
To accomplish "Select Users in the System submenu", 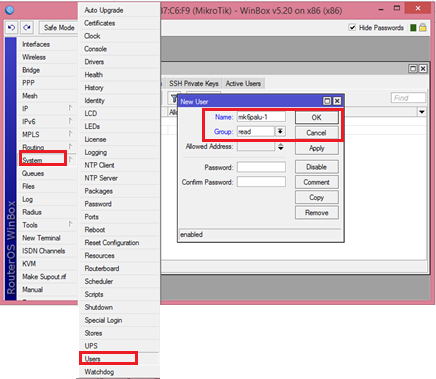I will 118,359.
